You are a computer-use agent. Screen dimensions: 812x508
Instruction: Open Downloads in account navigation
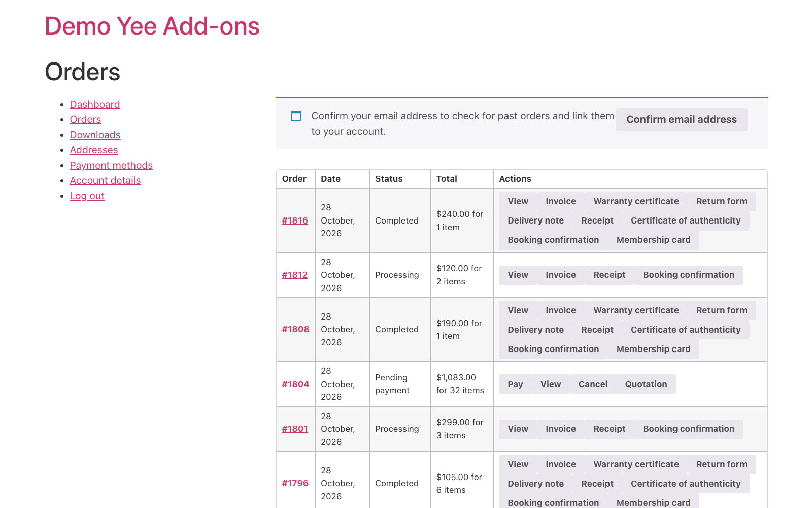click(95, 135)
